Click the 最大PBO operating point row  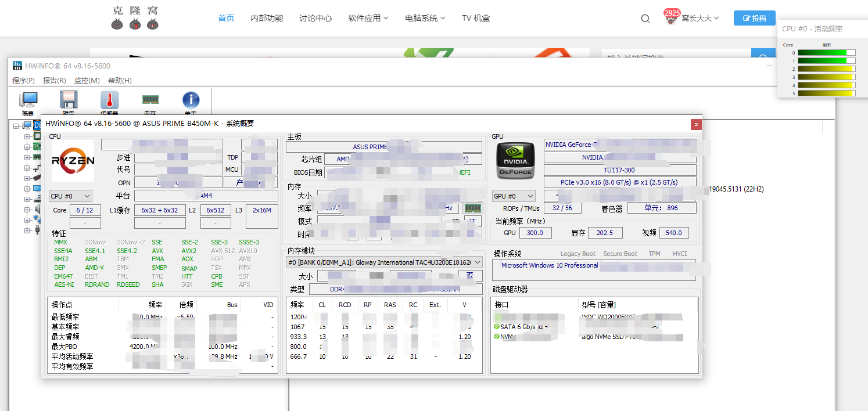click(162, 347)
